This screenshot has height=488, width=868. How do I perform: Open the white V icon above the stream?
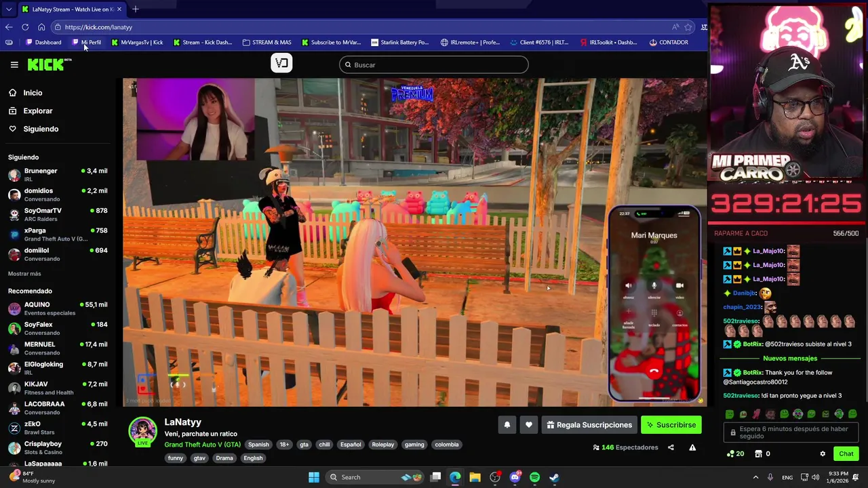(x=281, y=63)
